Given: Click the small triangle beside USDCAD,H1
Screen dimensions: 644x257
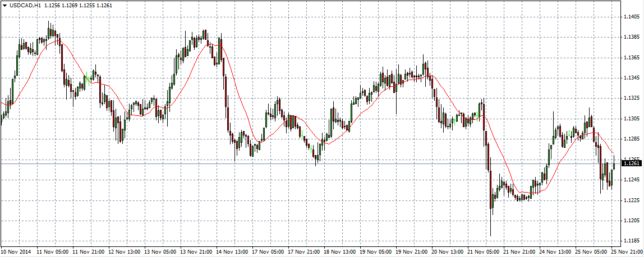Looking at the screenshot, I should point(4,6).
